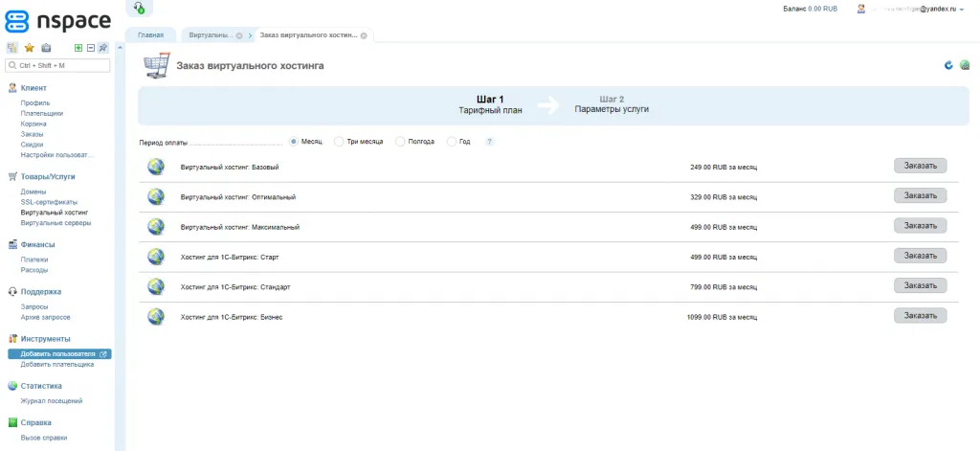This screenshot has height=451, width=980.
Task: Click globe icon of 1С-Битрикс: Бизнес plan
Action: [156, 317]
